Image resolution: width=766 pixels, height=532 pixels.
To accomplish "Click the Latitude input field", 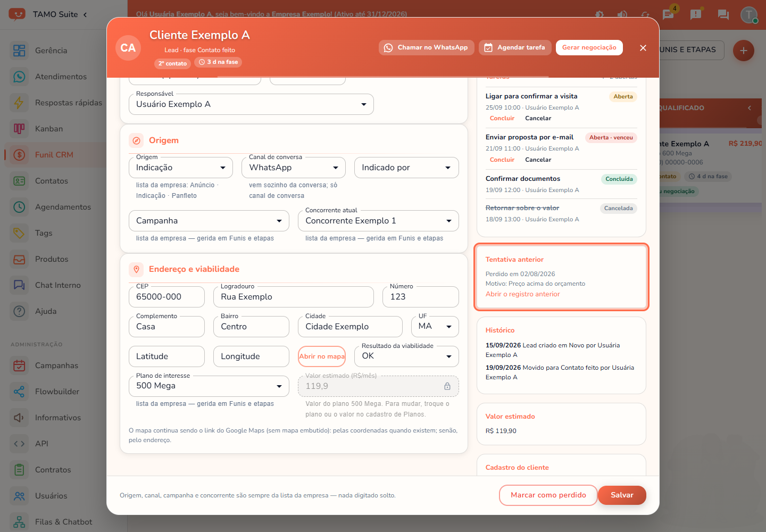I will pos(166,356).
